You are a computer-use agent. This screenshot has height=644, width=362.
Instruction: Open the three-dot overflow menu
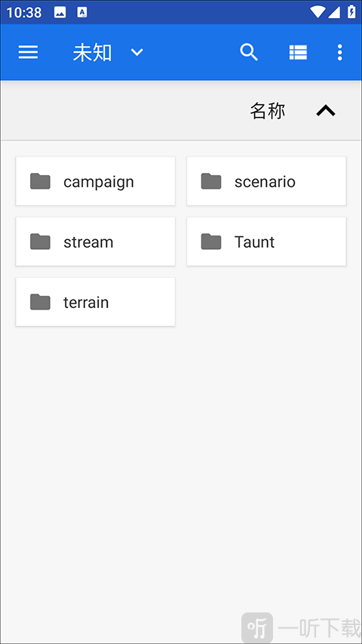(339, 53)
